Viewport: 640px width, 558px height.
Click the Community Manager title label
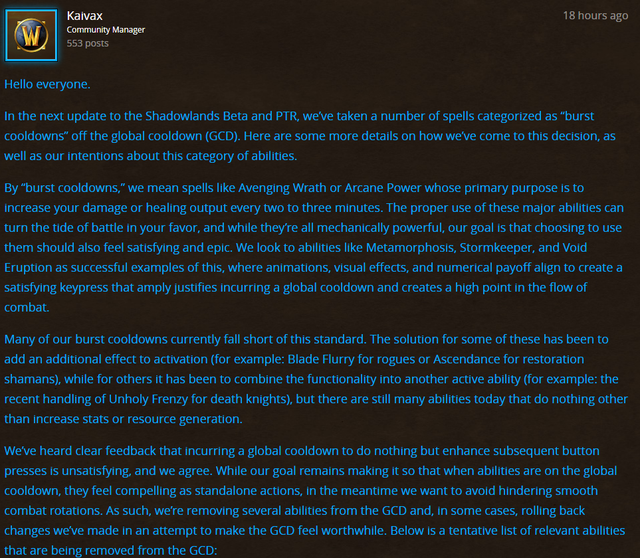click(106, 30)
